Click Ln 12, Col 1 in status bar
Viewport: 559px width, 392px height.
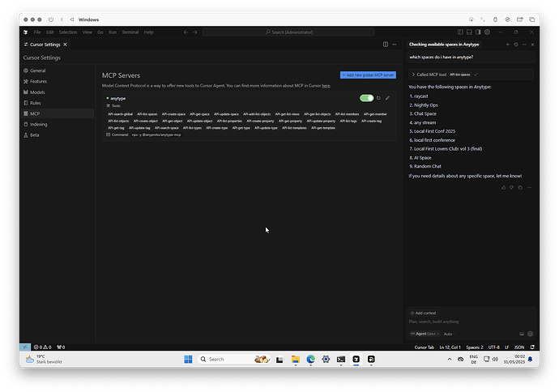point(450,347)
